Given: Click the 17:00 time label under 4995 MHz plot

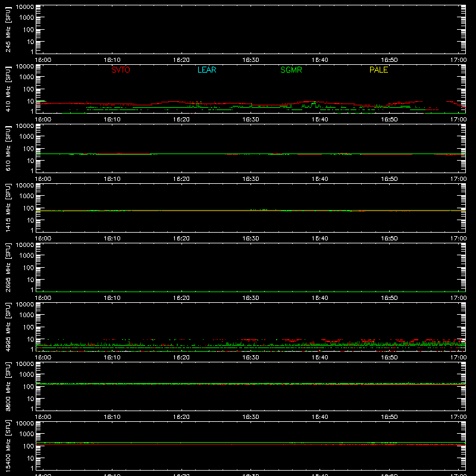Looking at the screenshot, I should click(x=458, y=358).
